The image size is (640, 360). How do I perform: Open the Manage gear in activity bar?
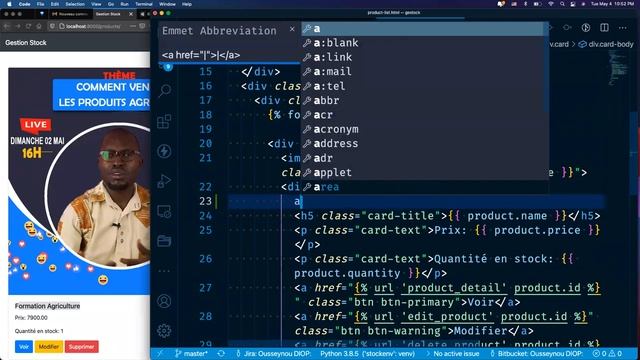pyautogui.click(x=164, y=331)
